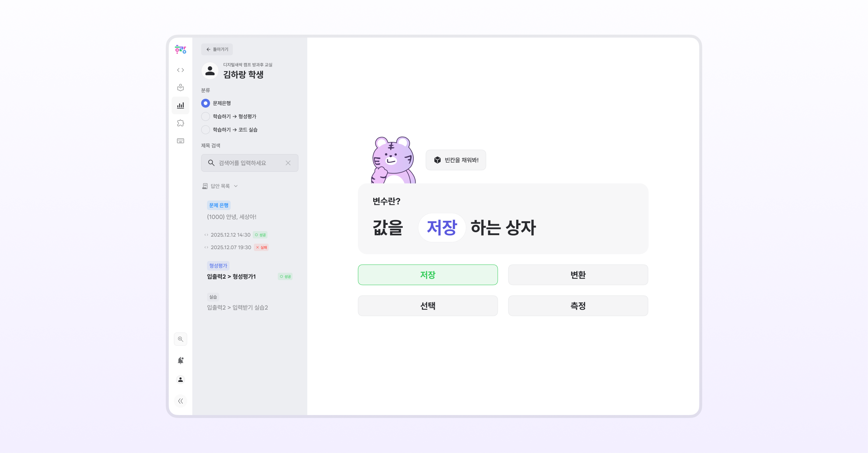This screenshot has height=453, width=868.
Task: Open the 2025.12.12 14:30 submission entry
Action: click(x=236, y=235)
